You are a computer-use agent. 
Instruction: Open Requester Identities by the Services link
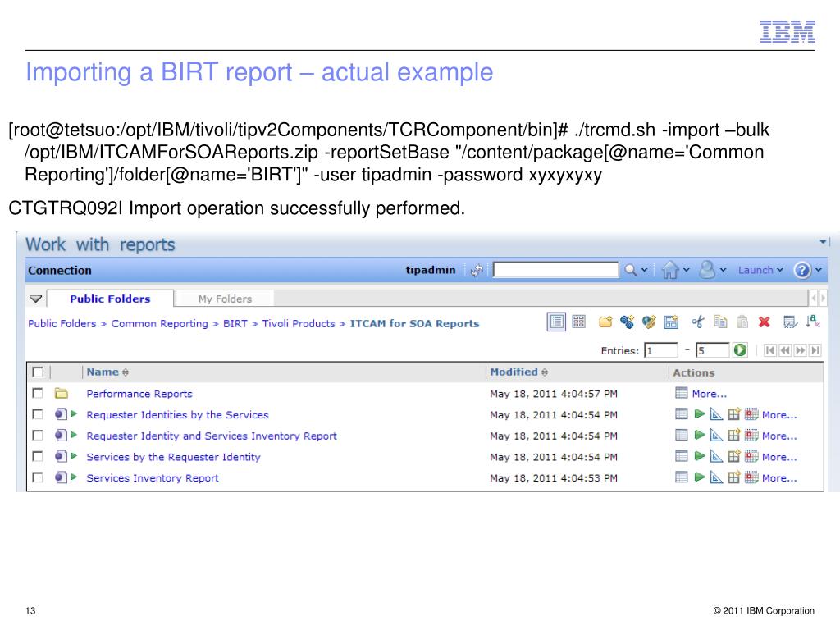[177, 414]
